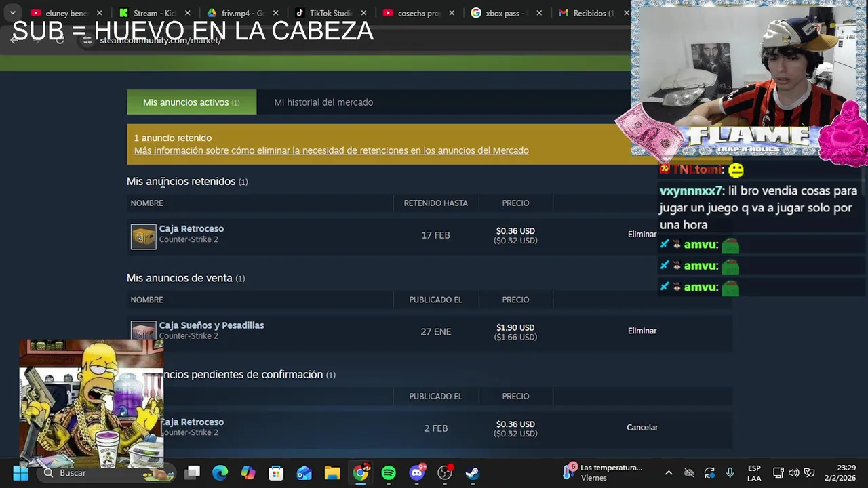
Task: Open File Explorer from the taskbar
Action: pyautogui.click(x=332, y=473)
